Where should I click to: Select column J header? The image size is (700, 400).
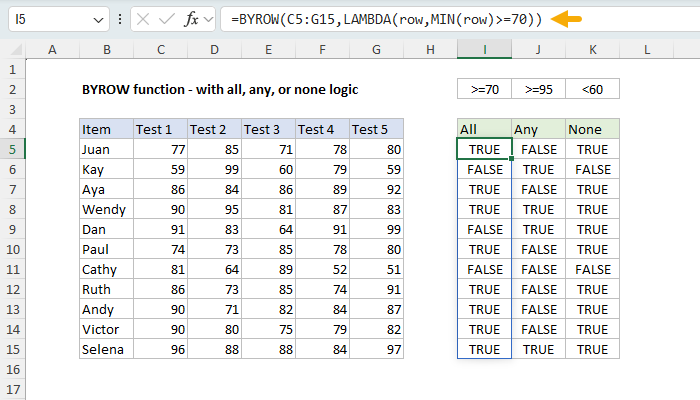pyautogui.click(x=538, y=50)
